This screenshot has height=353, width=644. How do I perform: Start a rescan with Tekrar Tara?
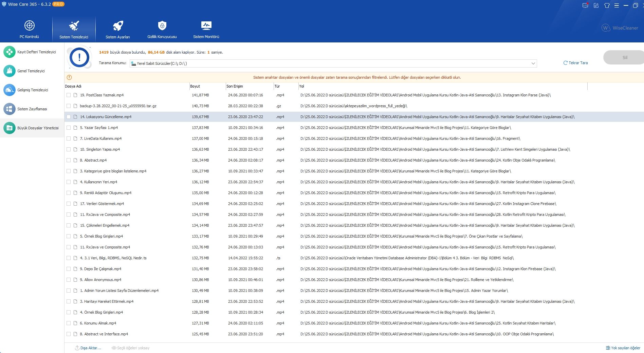[575, 63]
